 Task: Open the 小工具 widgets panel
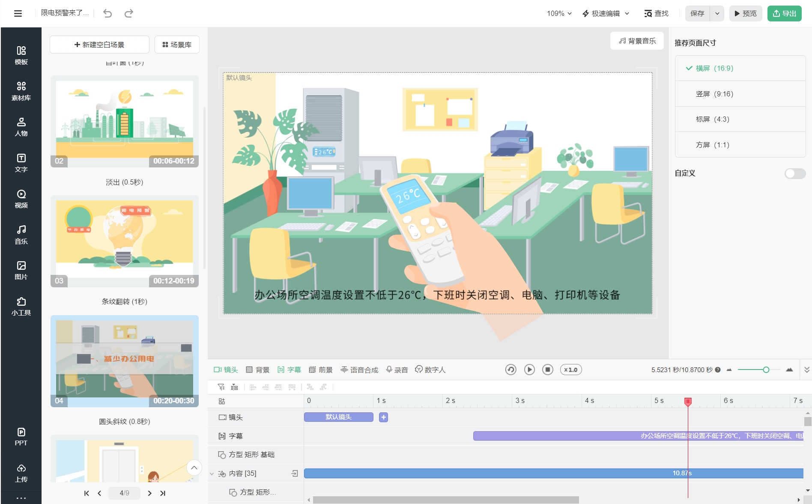tap(21, 307)
